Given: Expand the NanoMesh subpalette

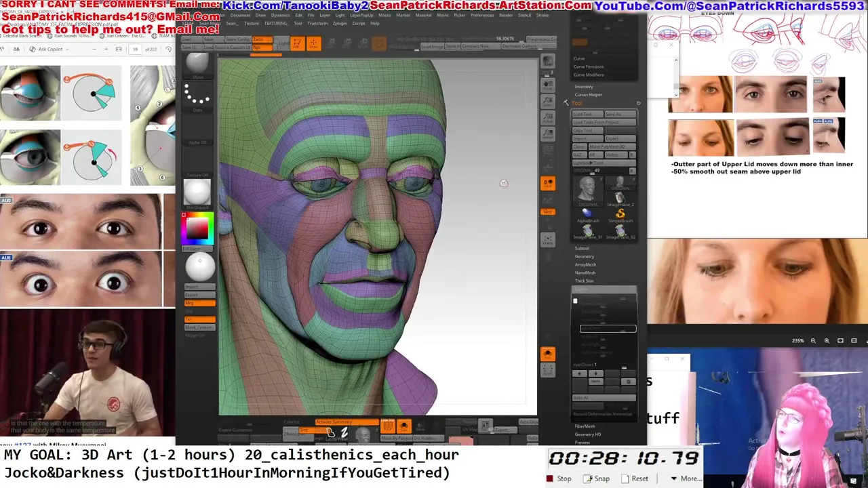Looking at the screenshot, I should (x=585, y=272).
